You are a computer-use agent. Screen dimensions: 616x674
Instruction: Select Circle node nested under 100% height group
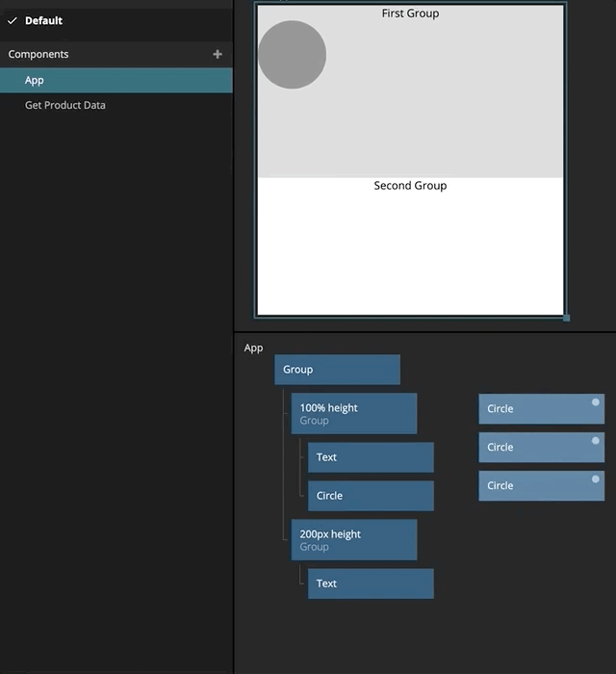(x=371, y=496)
